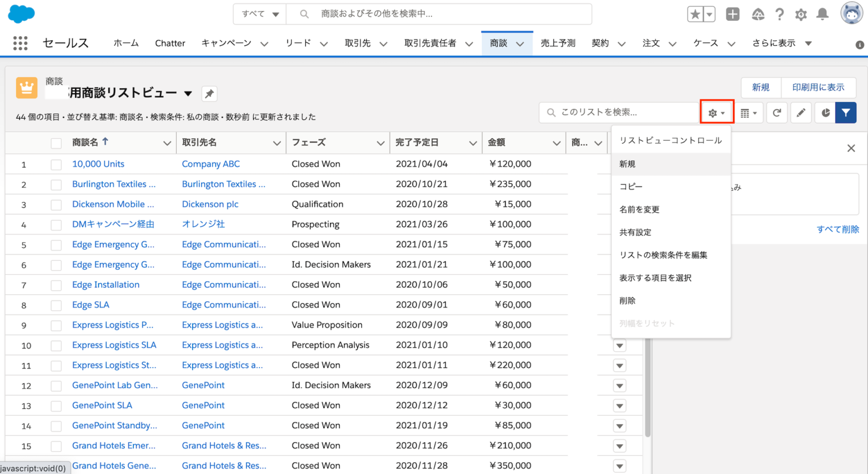Image resolution: width=868 pixels, height=474 pixels.
Task: Select all rows with header checkbox
Action: pos(56,143)
